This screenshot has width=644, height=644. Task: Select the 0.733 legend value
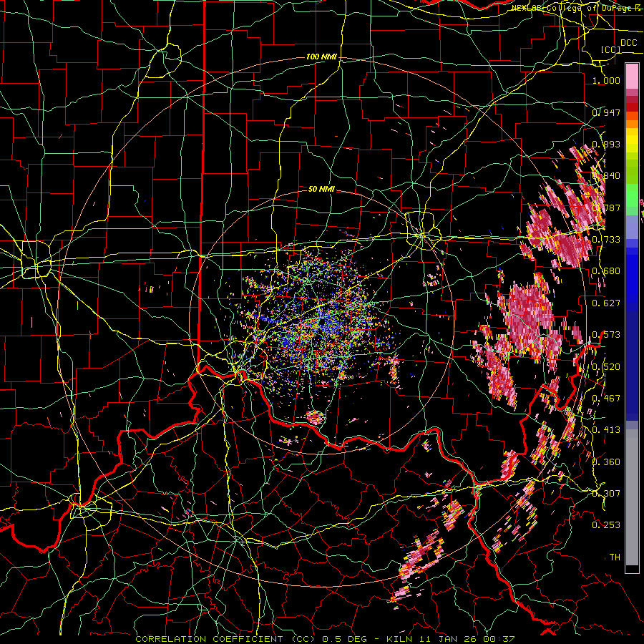pos(606,240)
